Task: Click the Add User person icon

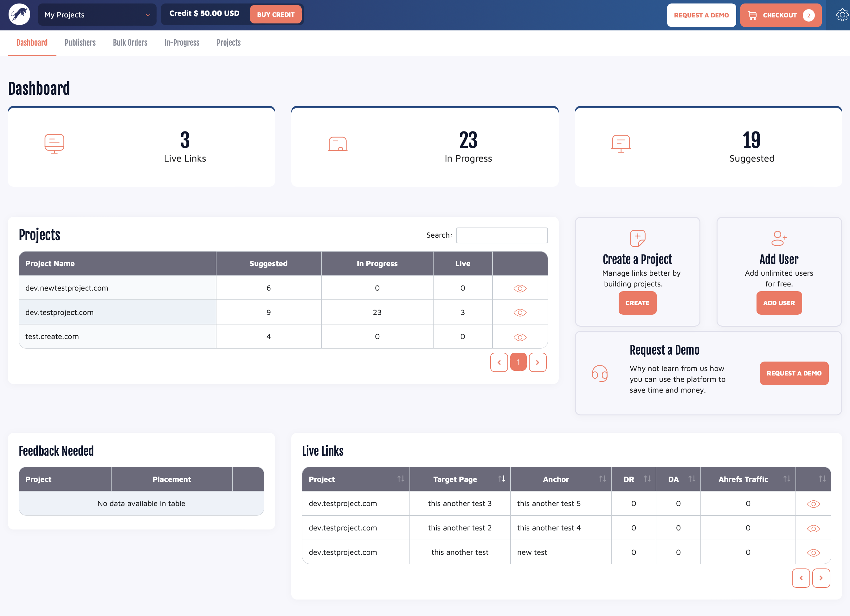Action: pyautogui.click(x=779, y=238)
